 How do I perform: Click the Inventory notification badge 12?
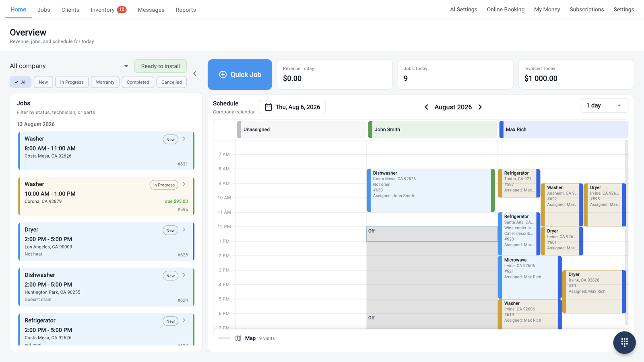click(x=122, y=9)
